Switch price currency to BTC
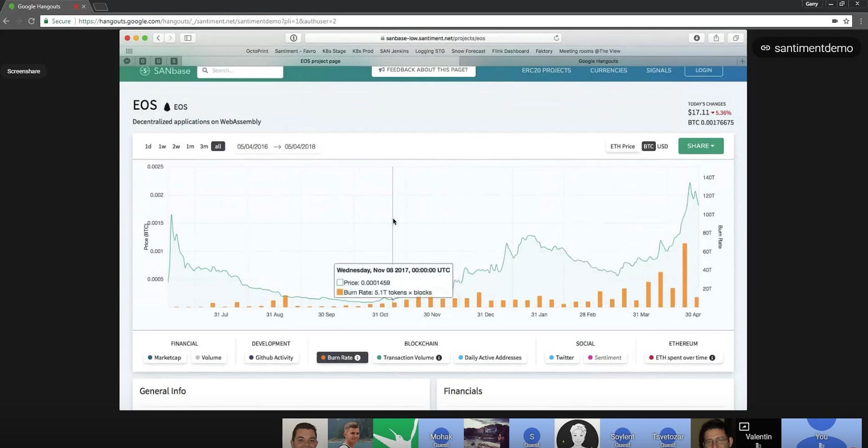This screenshot has height=448, width=868. tap(649, 147)
